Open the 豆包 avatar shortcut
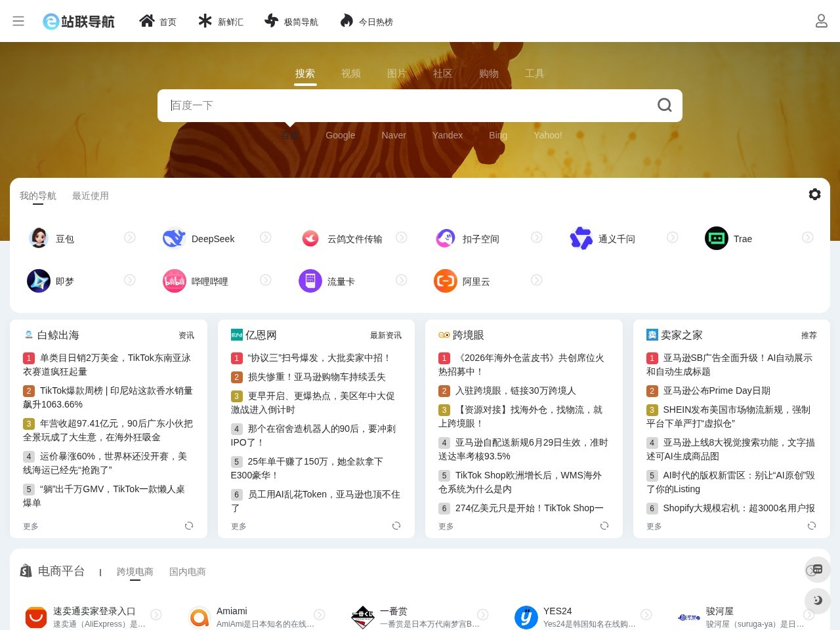 click(39, 238)
